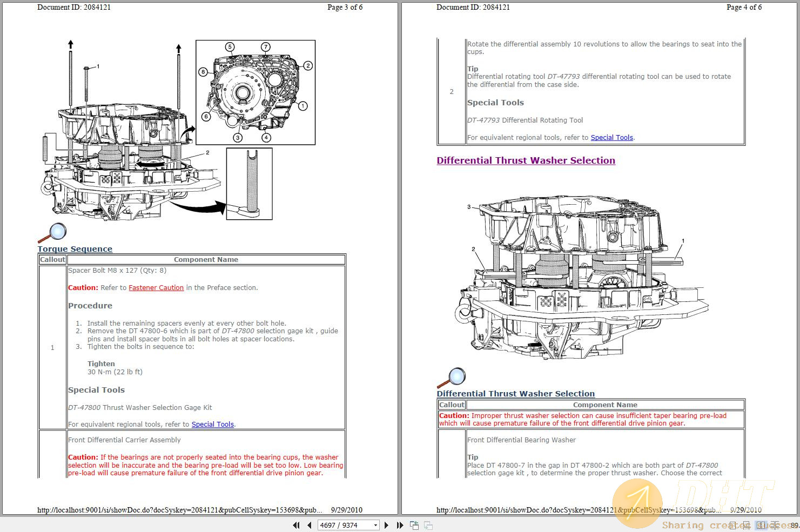Click the torque sequence inset diagram
Screen dimensions: 800x532
point(256,92)
